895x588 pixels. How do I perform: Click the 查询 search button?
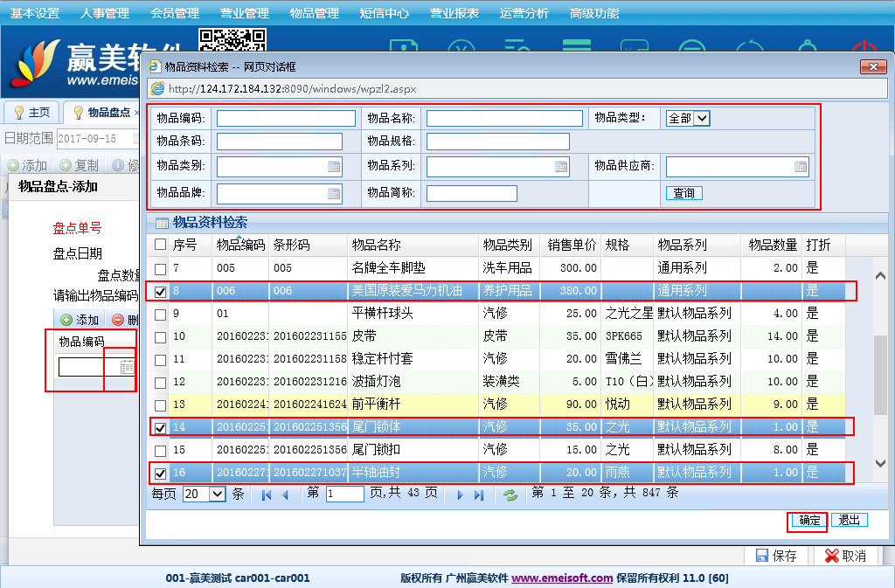(683, 193)
